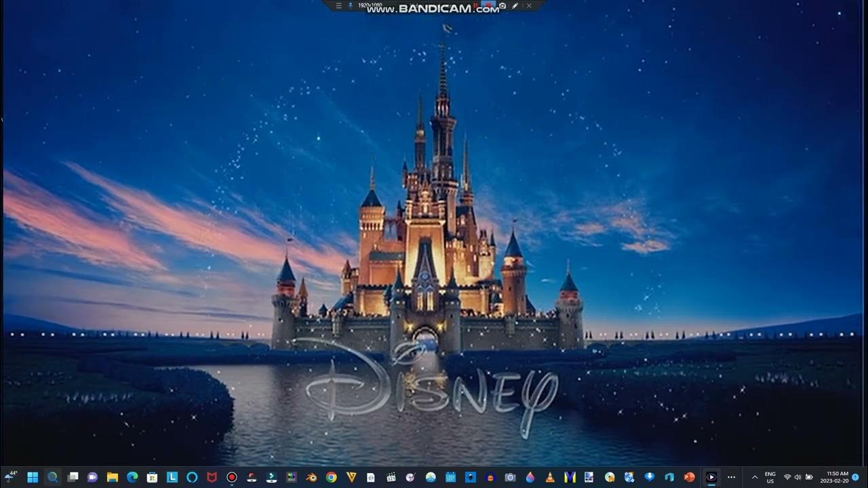868x488 pixels.
Task: Switch the ENG US input language
Action: coord(770,477)
